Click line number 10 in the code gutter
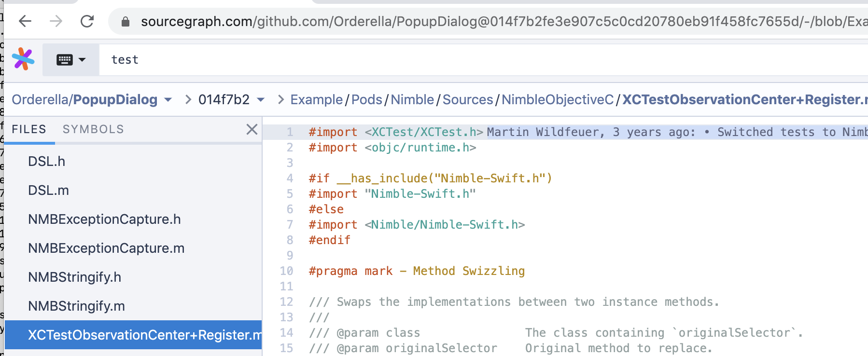Viewport: 868px width, 356px height. click(286, 271)
